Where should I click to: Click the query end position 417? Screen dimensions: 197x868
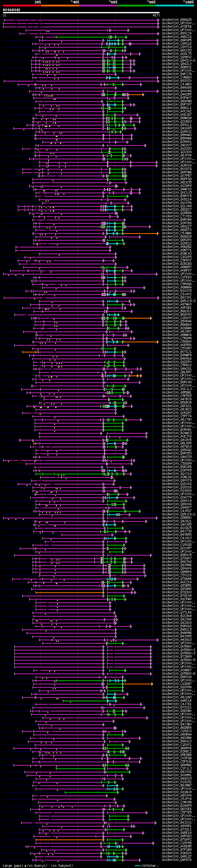(155, 15)
